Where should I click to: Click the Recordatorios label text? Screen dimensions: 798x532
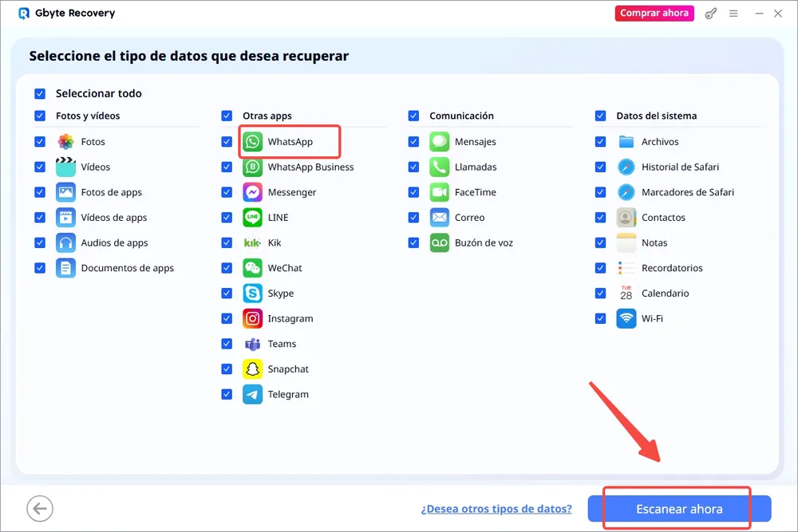[672, 268]
